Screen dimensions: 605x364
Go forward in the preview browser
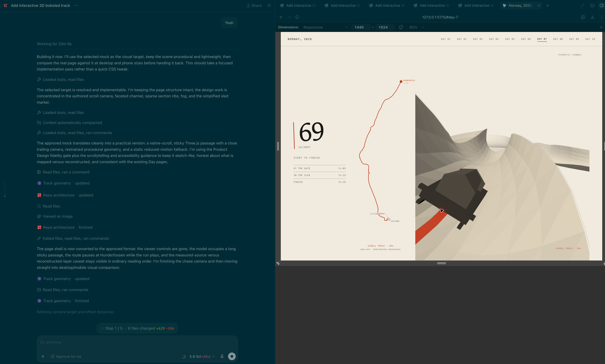coord(289,17)
